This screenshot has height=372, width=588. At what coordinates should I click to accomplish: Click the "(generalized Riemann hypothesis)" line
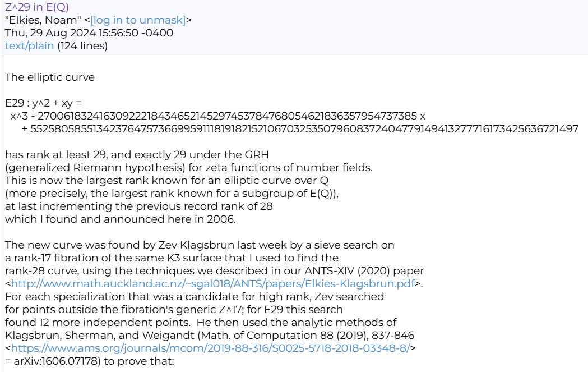click(188, 167)
